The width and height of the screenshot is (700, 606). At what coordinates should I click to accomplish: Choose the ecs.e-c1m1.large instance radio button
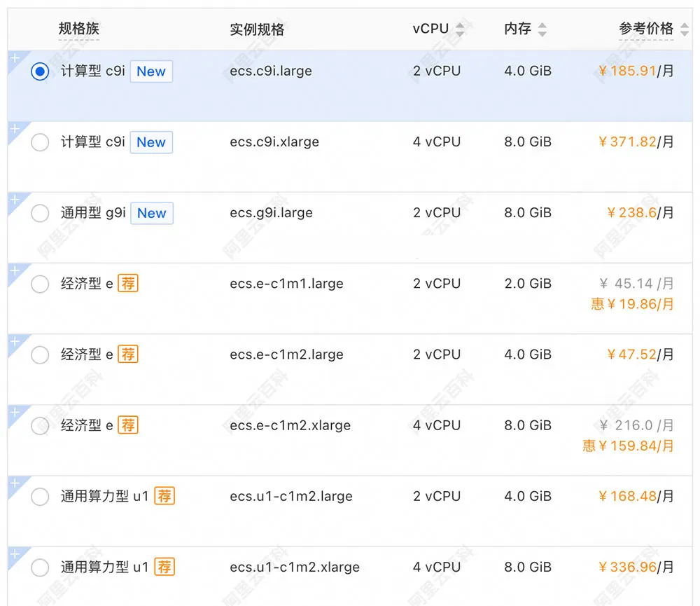(x=40, y=284)
